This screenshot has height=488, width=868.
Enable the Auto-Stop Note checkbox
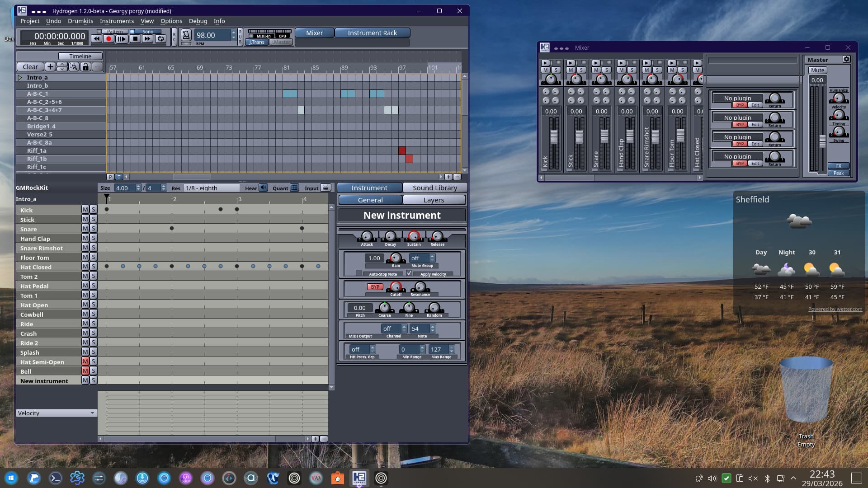click(x=359, y=273)
